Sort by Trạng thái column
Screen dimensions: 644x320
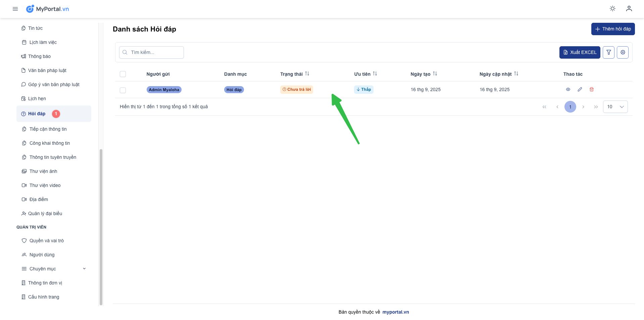click(x=307, y=74)
